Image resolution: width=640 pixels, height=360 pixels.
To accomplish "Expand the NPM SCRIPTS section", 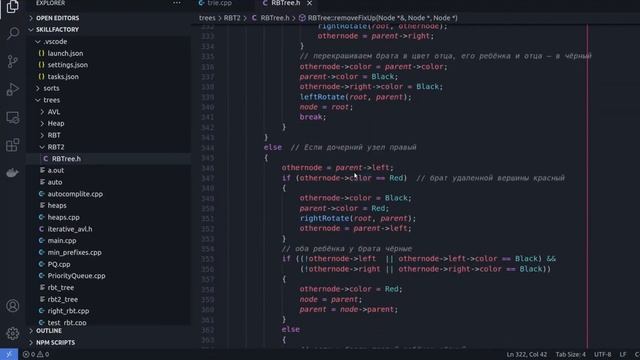I will 55,343.
